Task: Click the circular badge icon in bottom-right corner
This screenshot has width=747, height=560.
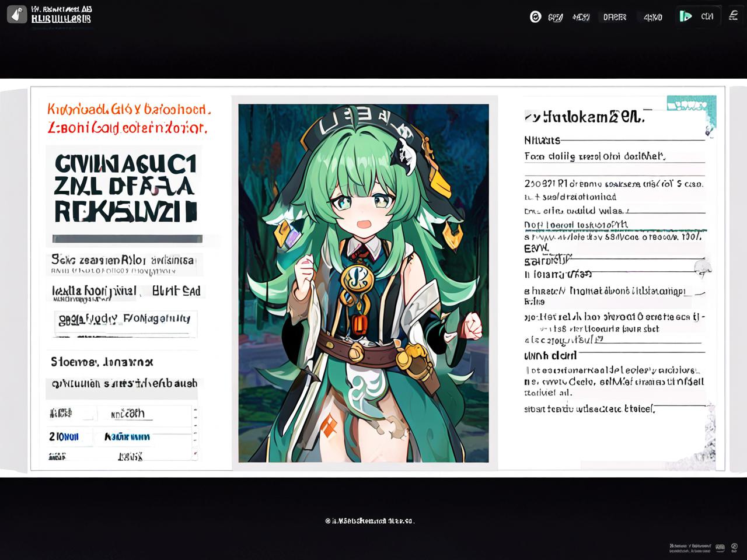Action: click(733, 548)
